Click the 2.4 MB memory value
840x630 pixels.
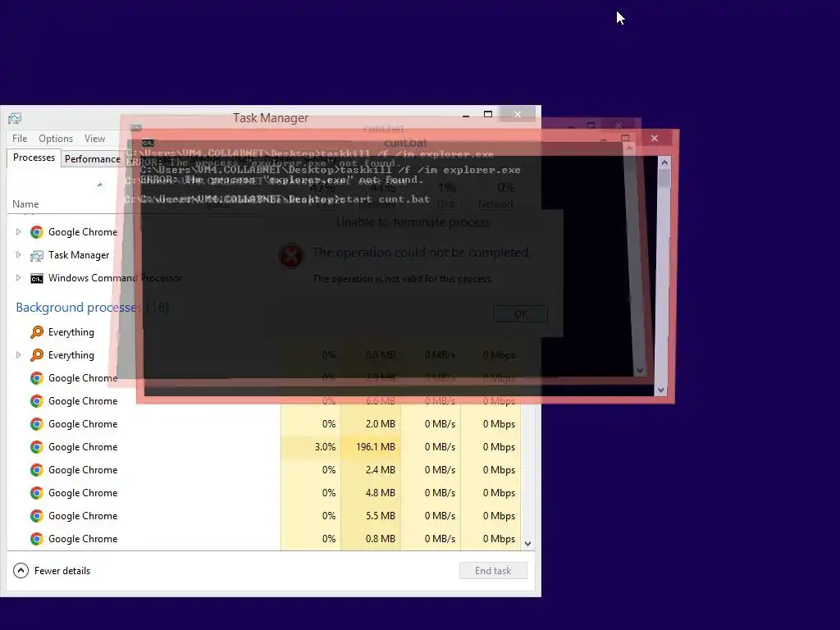pos(380,470)
